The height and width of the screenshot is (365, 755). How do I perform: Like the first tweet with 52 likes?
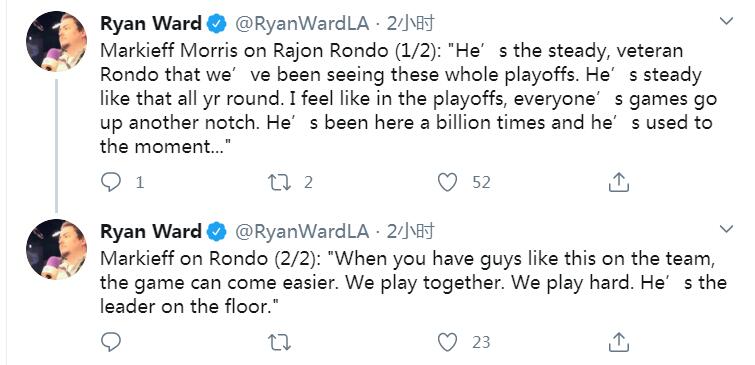click(447, 182)
